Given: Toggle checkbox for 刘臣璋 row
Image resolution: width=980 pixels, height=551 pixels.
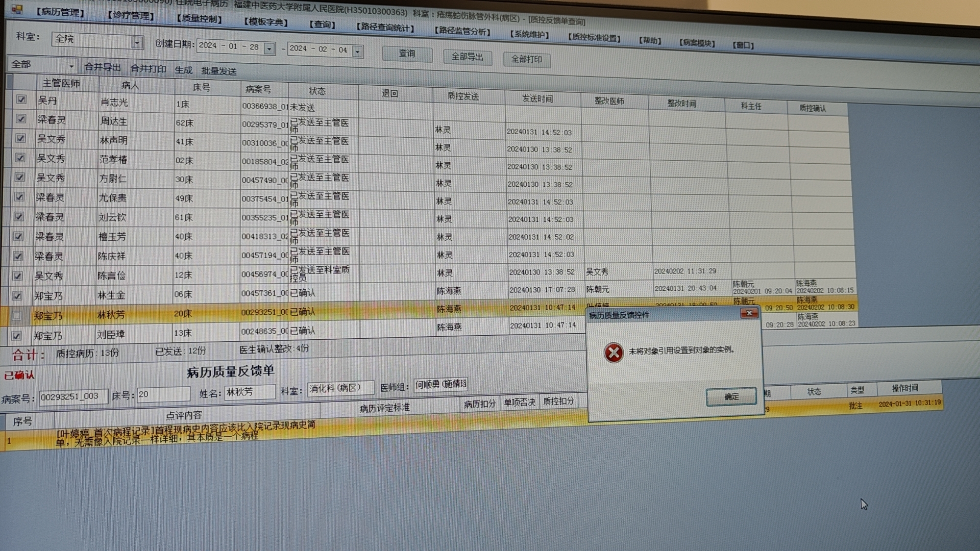Looking at the screenshot, I should pos(16,336).
